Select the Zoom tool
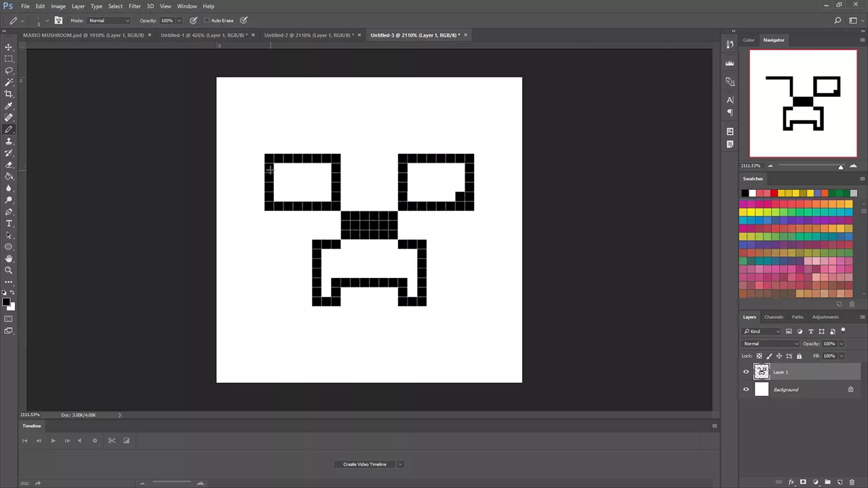The height and width of the screenshot is (488, 868). point(9,270)
